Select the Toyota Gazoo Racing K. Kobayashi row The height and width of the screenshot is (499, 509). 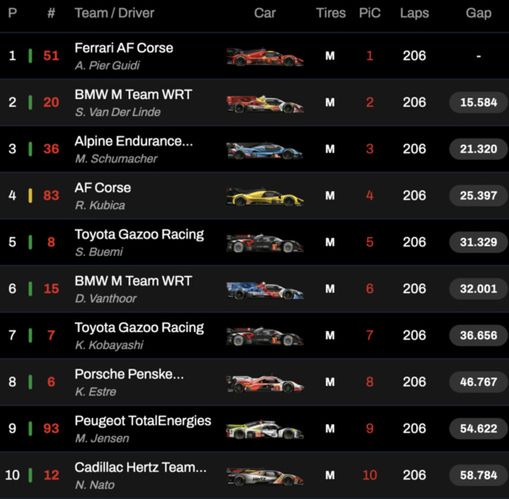pos(254,335)
